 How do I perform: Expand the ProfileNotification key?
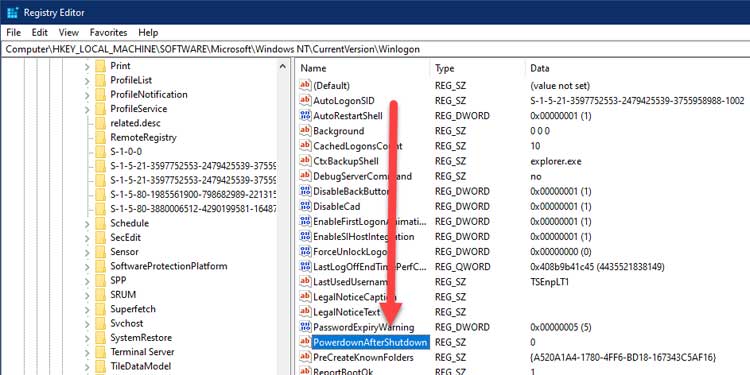(x=87, y=95)
